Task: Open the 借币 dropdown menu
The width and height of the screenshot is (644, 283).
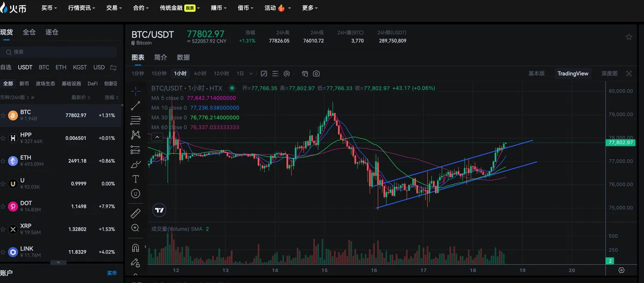Action: [x=245, y=8]
